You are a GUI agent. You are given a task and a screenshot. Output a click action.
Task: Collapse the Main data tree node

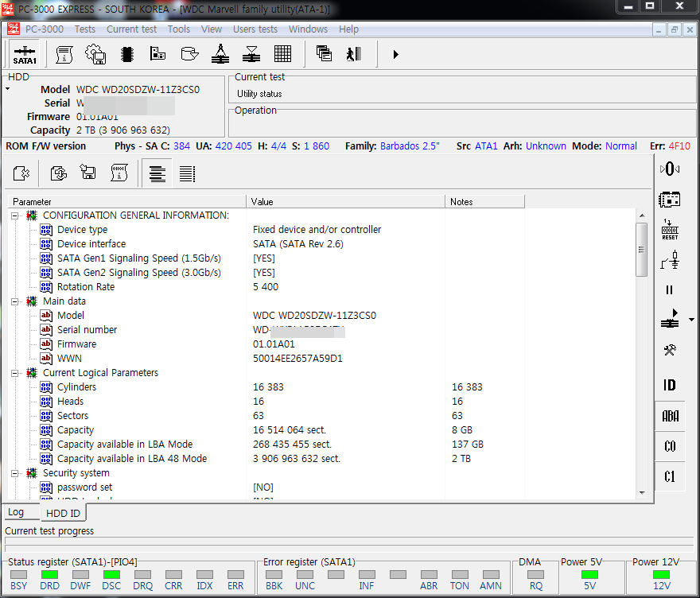pyautogui.click(x=15, y=301)
